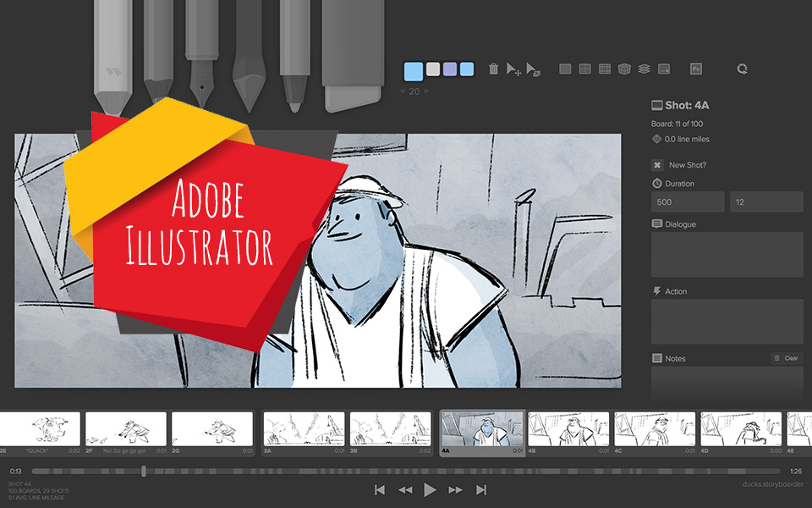Click inside the Dialogue text box
Viewport: 812px width, 508px height.
(727, 255)
